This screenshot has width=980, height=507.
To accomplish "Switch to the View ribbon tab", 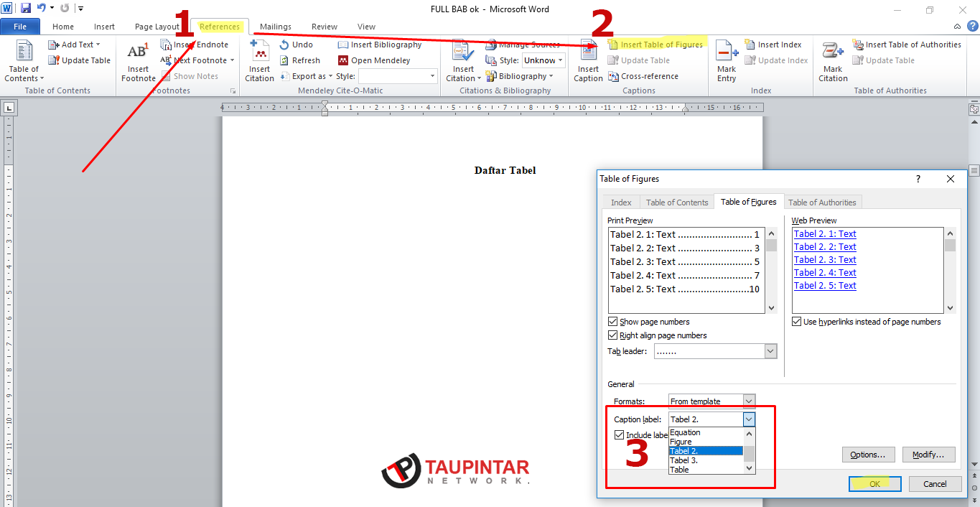I will pyautogui.click(x=366, y=27).
